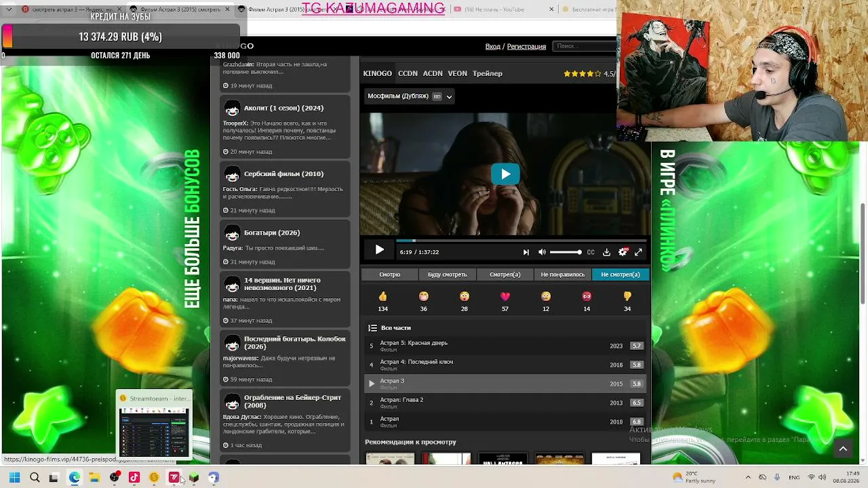This screenshot has height=488, width=868.
Task: Open the Трейлер tab
Action: click(488, 73)
